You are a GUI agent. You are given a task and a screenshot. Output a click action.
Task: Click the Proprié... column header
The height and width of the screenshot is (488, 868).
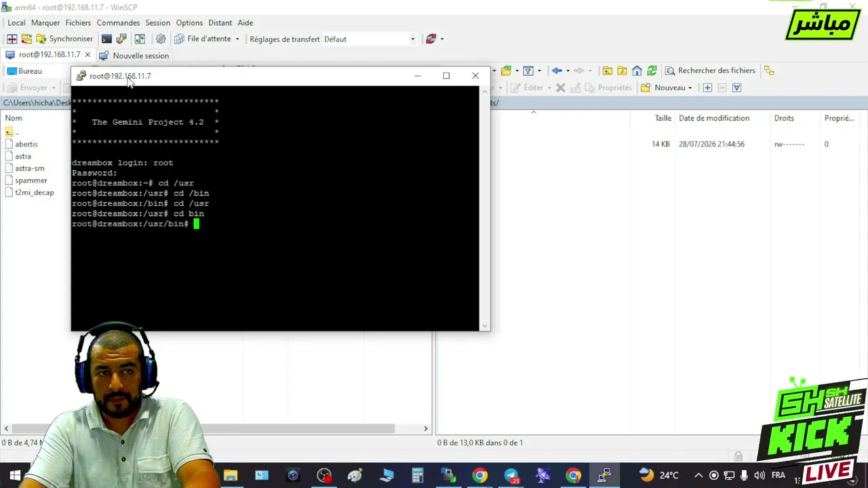coord(840,118)
